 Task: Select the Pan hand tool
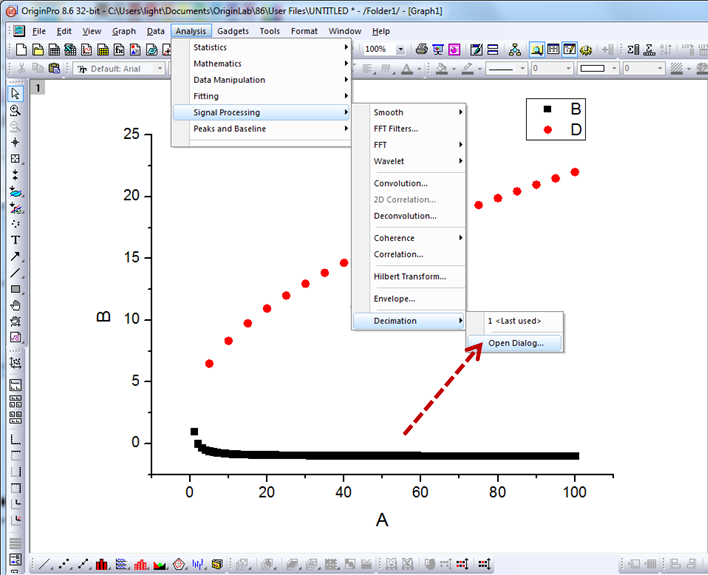(15, 305)
